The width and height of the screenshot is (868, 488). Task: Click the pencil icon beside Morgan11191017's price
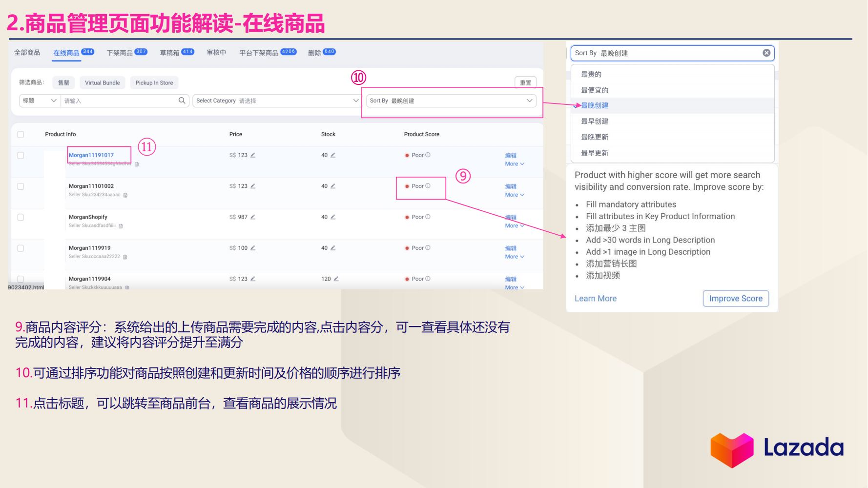253,155
